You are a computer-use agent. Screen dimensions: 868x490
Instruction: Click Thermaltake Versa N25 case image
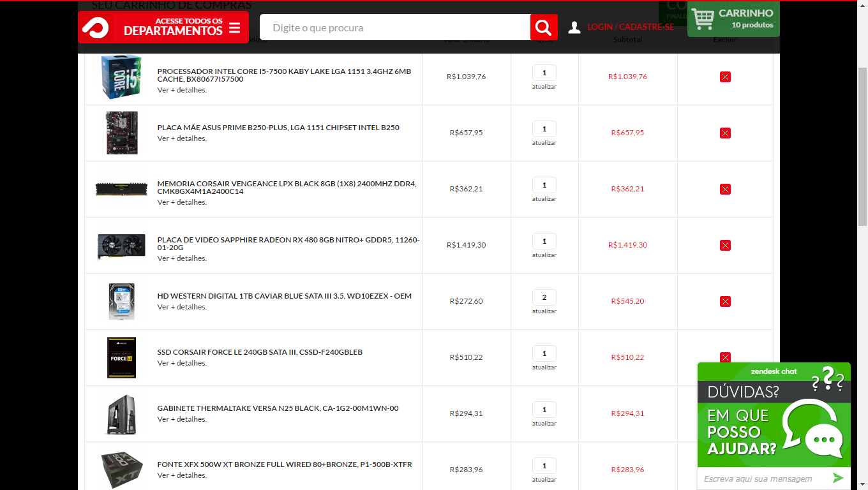click(121, 414)
